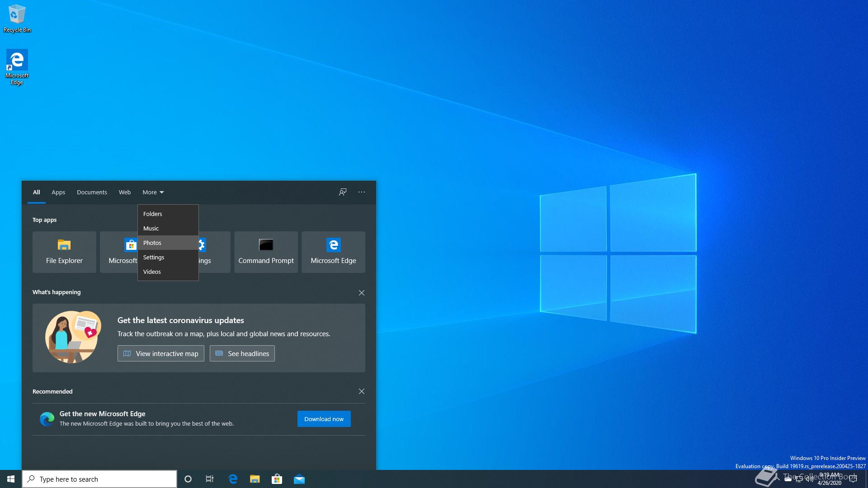The height and width of the screenshot is (488, 868).
Task: Open Microsoft Store from the taskbar
Action: point(277,479)
